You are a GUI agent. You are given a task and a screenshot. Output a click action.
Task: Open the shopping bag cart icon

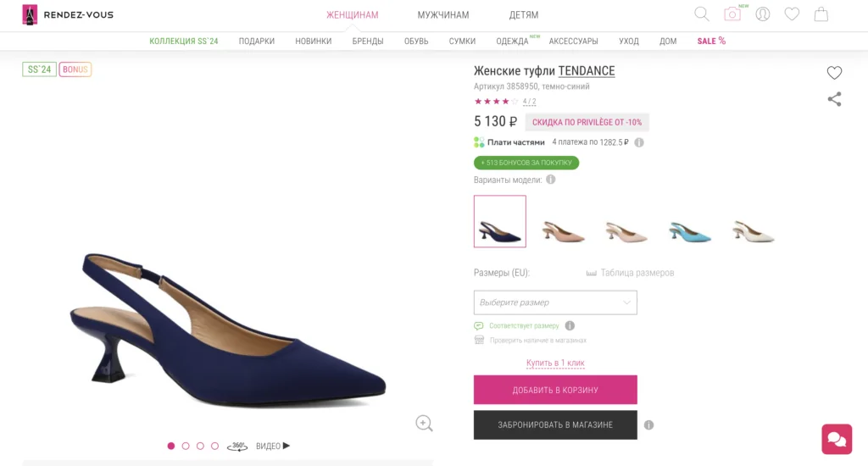821,14
